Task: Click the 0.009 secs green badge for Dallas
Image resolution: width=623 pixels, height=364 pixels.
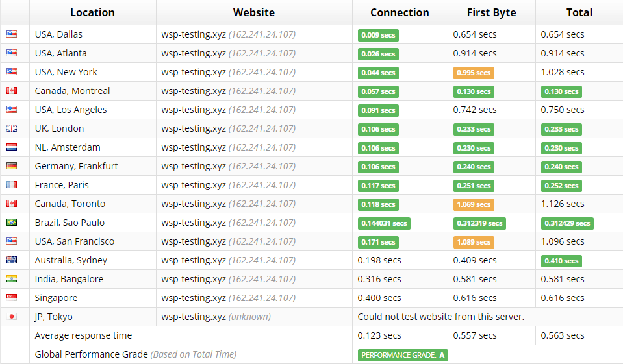Action: (378, 35)
